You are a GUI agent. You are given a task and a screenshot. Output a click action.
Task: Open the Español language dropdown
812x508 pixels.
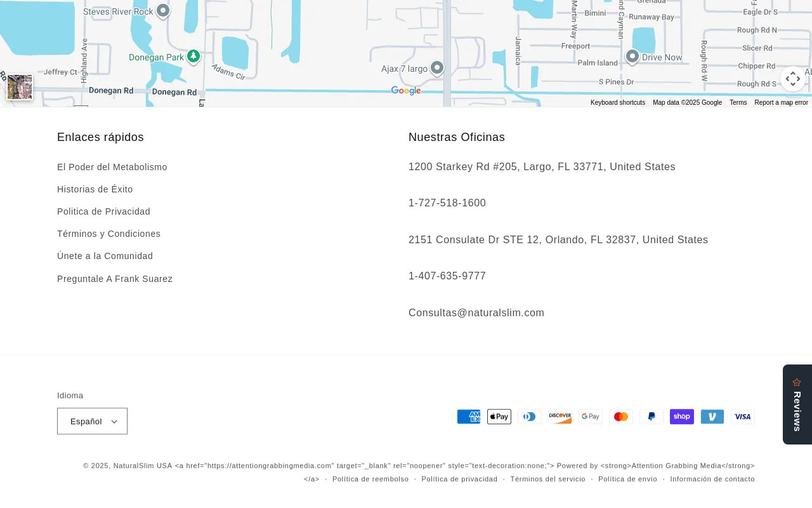coord(92,421)
